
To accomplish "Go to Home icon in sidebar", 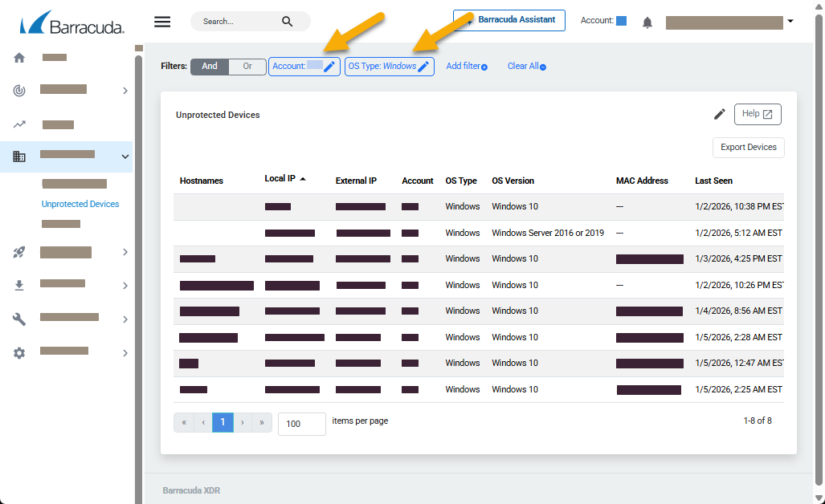I will tap(19, 58).
